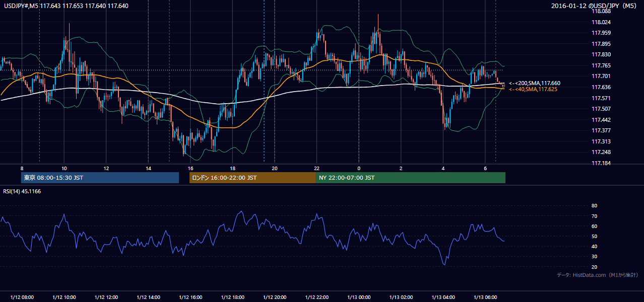Viewport: 644px width, 302px height.
Task: Click the 1/13 02:00 bottom time label
Action: pyautogui.click(x=401, y=297)
